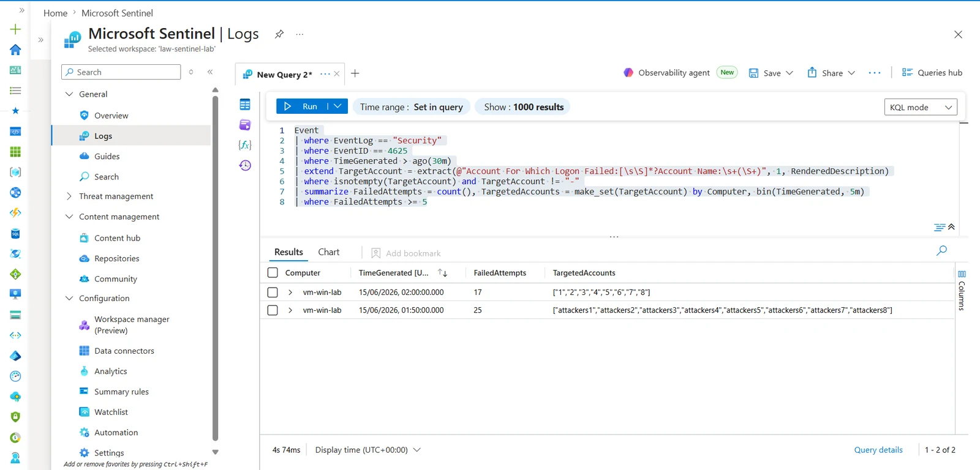Viewport: 980px width, 470px height.
Task: Open Queries hub
Action: 932,73
